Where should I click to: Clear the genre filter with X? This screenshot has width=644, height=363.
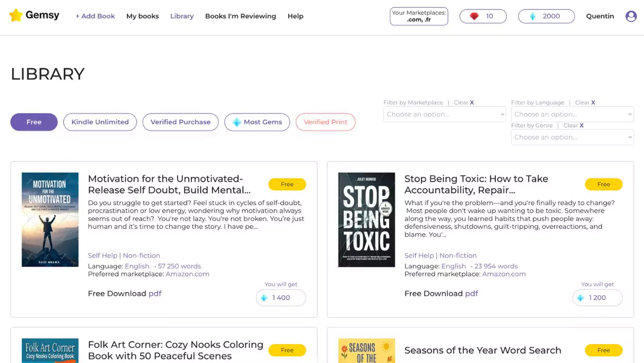[582, 125]
